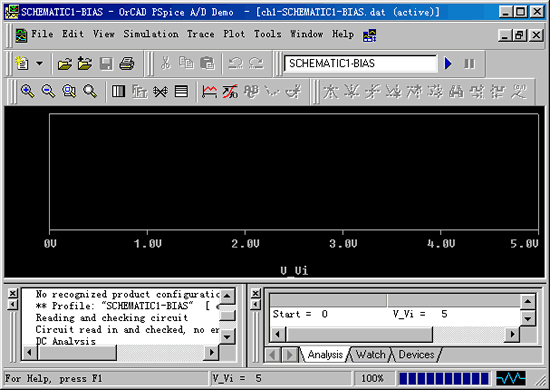Click the Open file folder icon
The width and height of the screenshot is (550, 390).
coord(65,64)
